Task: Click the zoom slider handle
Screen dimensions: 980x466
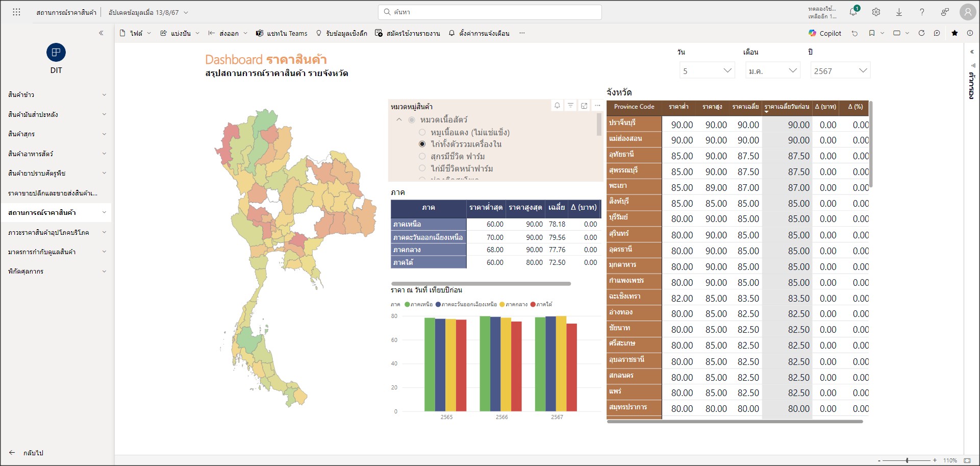Action: click(907, 460)
